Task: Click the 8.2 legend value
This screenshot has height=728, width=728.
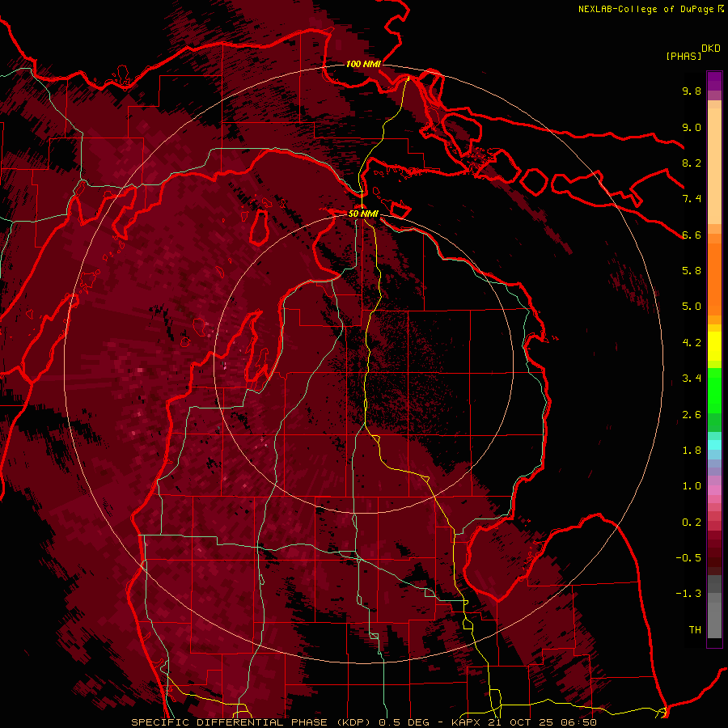Action: (692, 163)
